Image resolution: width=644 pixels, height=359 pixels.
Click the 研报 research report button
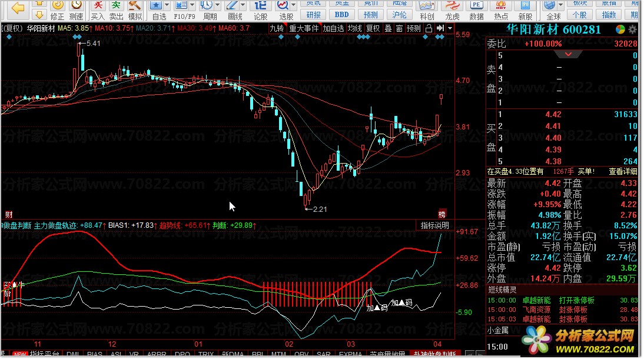(x=313, y=15)
